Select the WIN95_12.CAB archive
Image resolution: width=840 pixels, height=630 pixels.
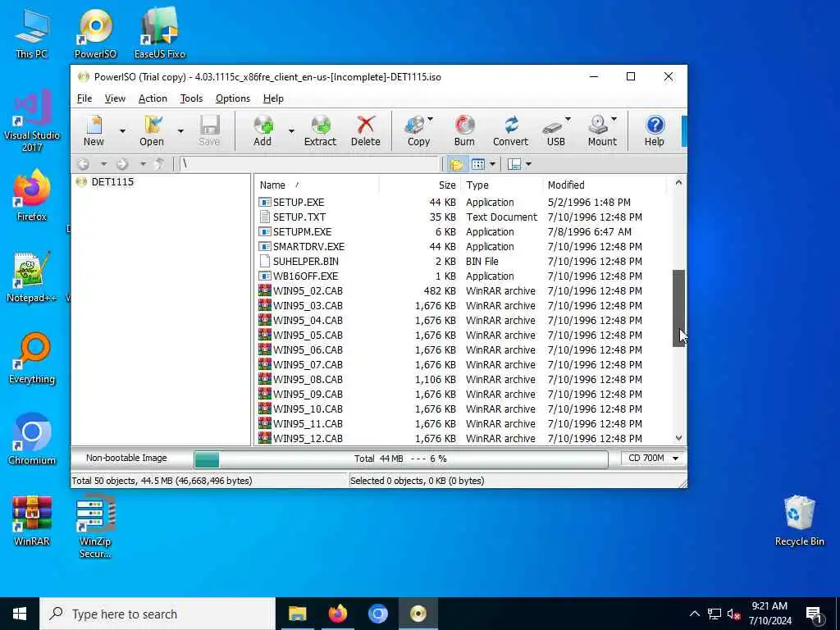click(x=308, y=438)
